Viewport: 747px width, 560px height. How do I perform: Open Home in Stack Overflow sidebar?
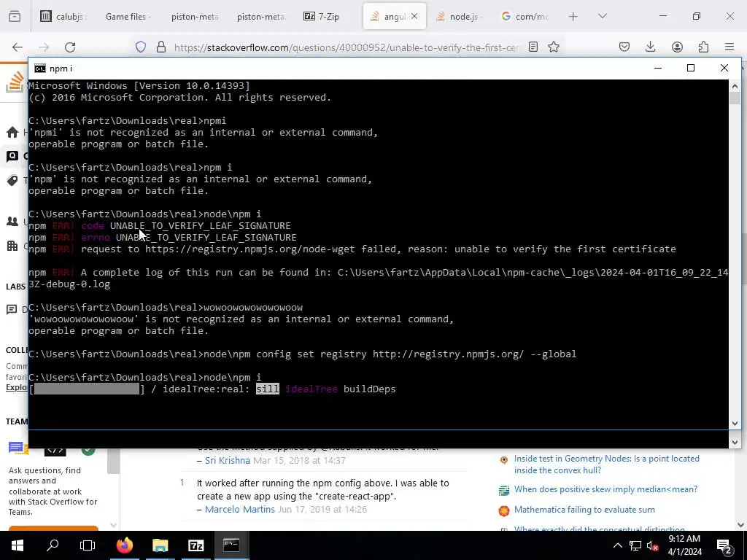pos(12,132)
